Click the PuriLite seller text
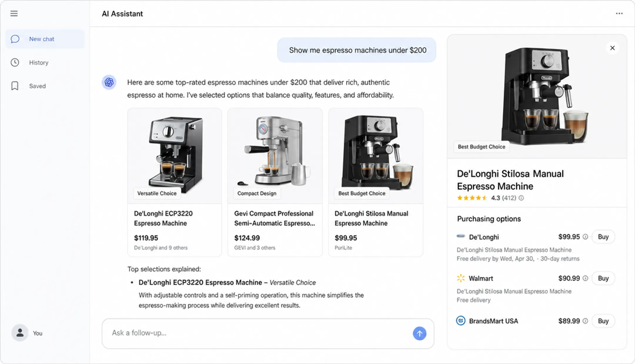Screen dimensions: 635x364 [x=343, y=248]
